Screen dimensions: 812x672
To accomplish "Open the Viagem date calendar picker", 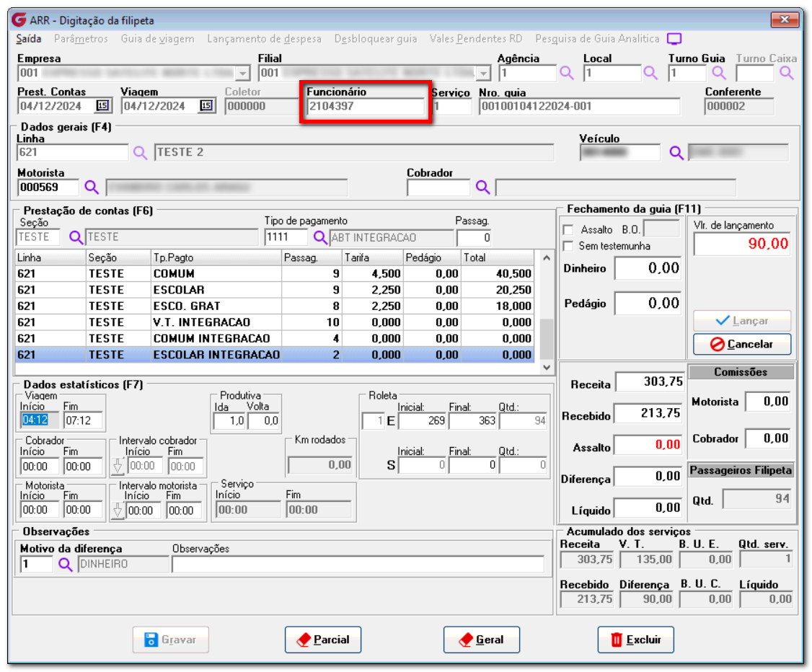I will point(206,105).
